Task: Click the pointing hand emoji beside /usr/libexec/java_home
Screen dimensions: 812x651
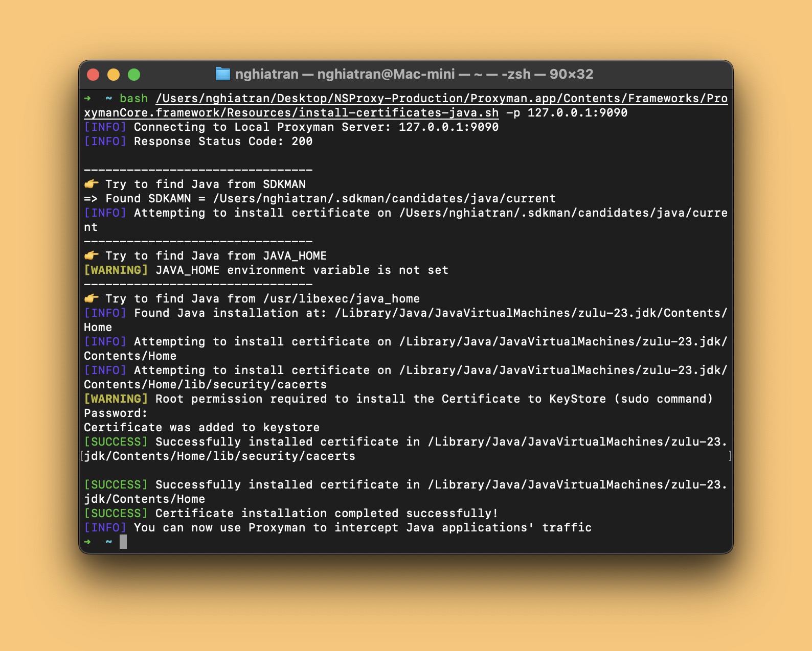Action: pos(92,298)
